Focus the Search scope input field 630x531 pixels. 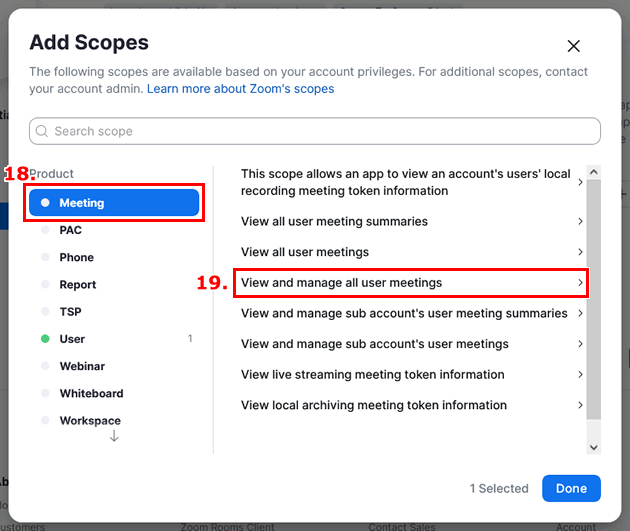tap(315, 131)
